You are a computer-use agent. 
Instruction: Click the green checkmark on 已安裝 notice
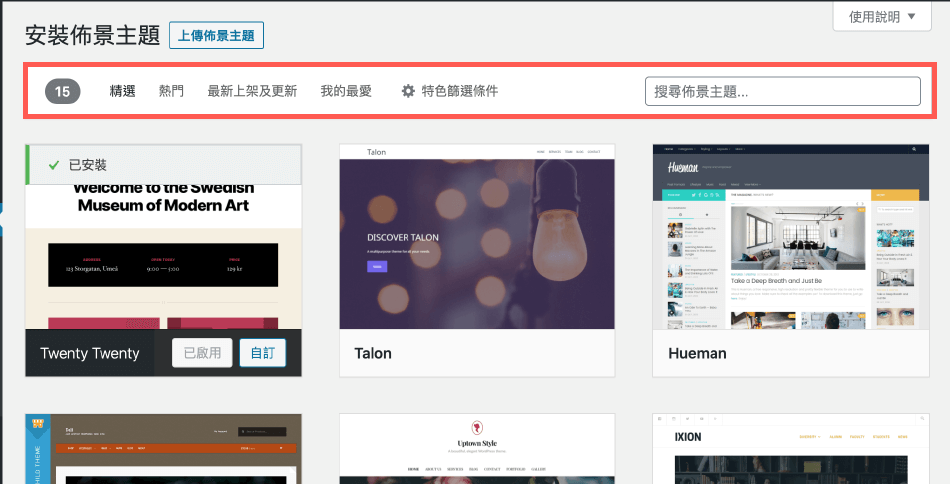(x=54, y=165)
